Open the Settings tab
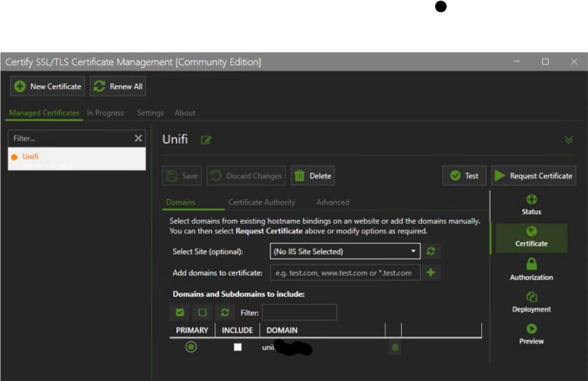 pyautogui.click(x=150, y=113)
